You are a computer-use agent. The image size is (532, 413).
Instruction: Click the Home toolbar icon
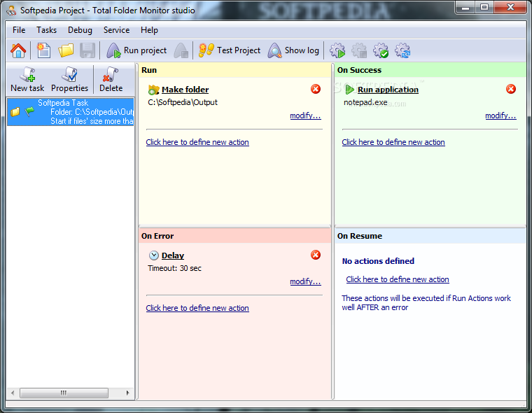point(18,50)
